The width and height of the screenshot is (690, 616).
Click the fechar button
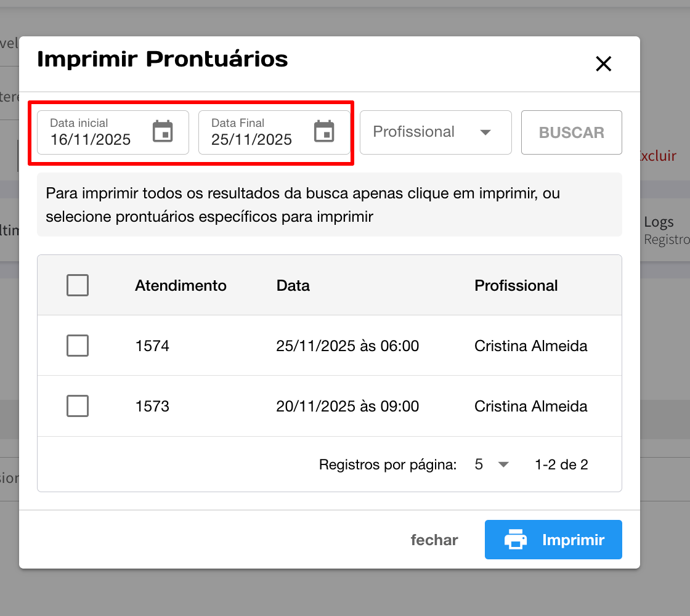[x=434, y=540]
